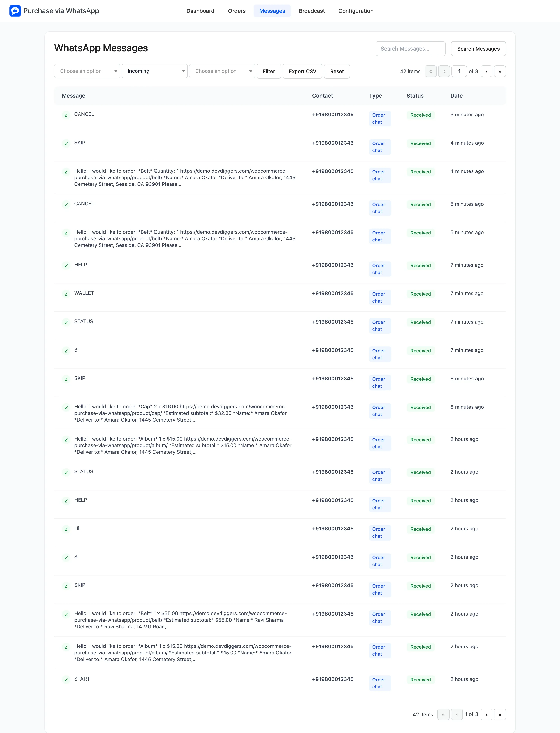The width and height of the screenshot is (560, 733).
Task: Click first page arrow in bottom pagination
Action: [x=443, y=714]
